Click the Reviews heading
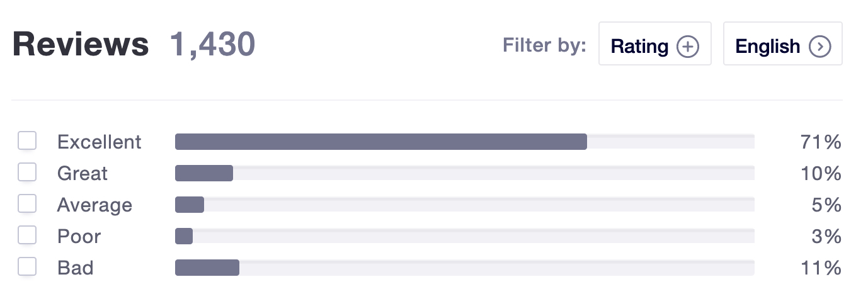Image resolution: width=868 pixels, height=306 pixels. (x=81, y=45)
